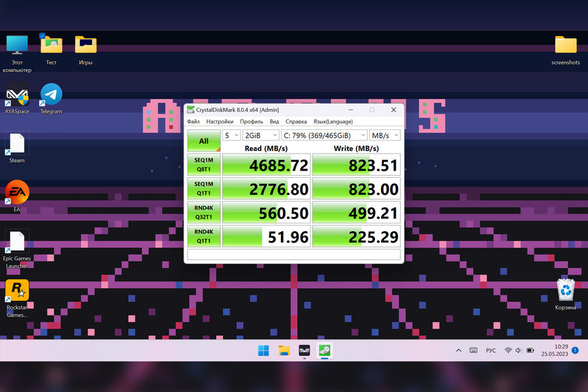Open the Epic Games Launcher shortcut
The height and width of the screenshot is (392, 588).
pyautogui.click(x=17, y=242)
